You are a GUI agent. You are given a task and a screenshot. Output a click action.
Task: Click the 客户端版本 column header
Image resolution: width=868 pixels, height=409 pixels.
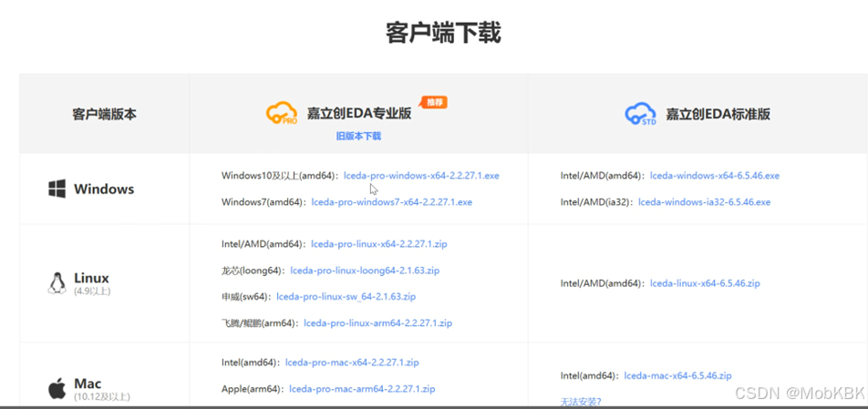pos(104,115)
